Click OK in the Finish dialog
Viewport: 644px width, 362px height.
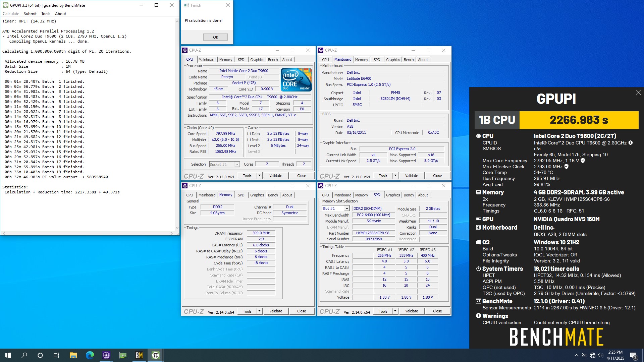point(215,37)
